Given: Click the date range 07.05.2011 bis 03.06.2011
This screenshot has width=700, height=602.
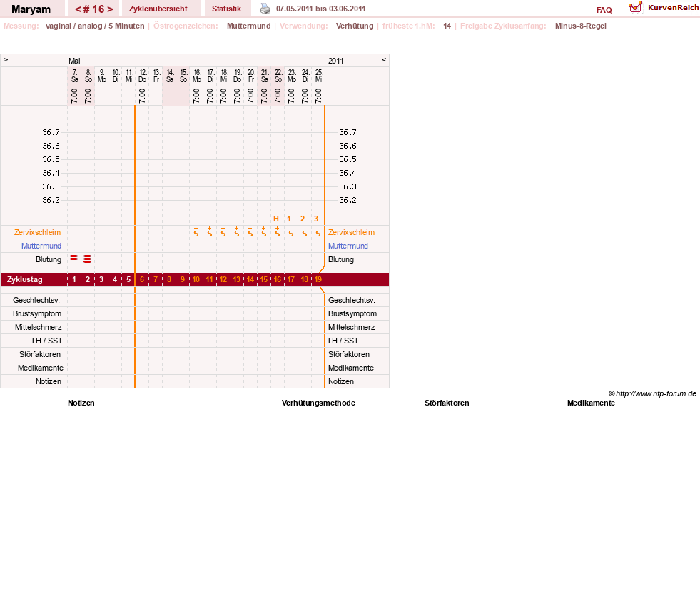Looking at the screenshot, I should click(321, 9).
